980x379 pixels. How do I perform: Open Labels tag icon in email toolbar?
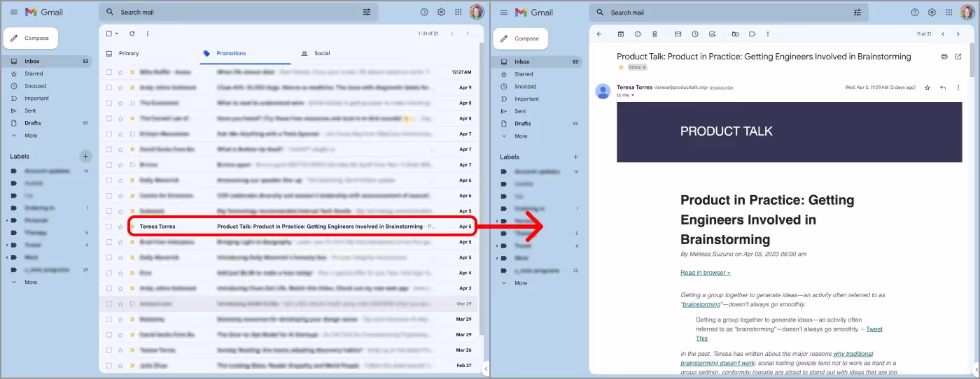click(752, 34)
